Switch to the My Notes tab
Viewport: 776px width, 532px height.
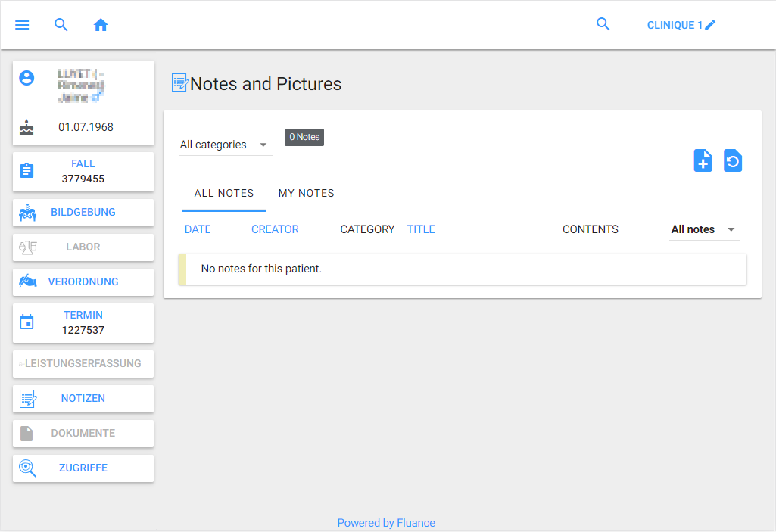[x=306, y=193]
